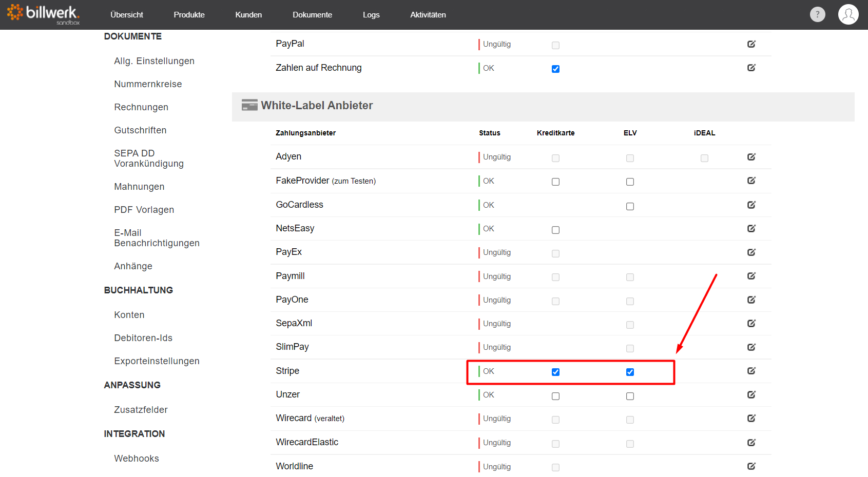Edit the Worldline provider settings
This screenshot has height=477, width=868.
[751, 466]
